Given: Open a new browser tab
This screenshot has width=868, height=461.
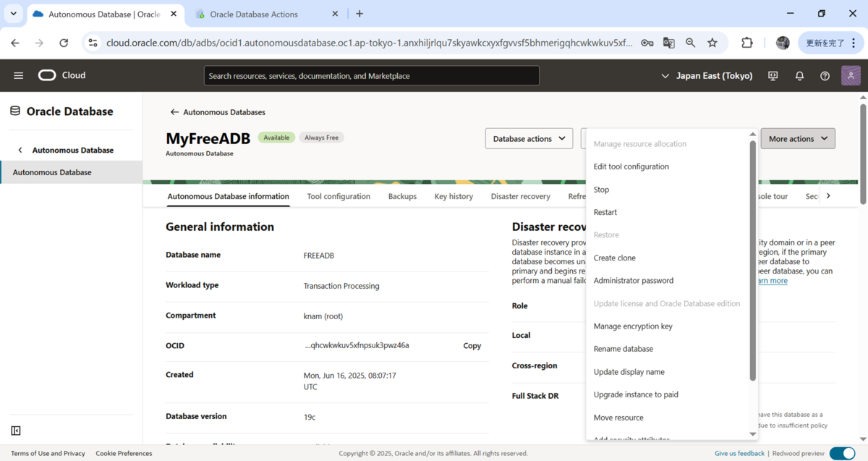Looking at the screenshot, I should (x=359, y=14).
